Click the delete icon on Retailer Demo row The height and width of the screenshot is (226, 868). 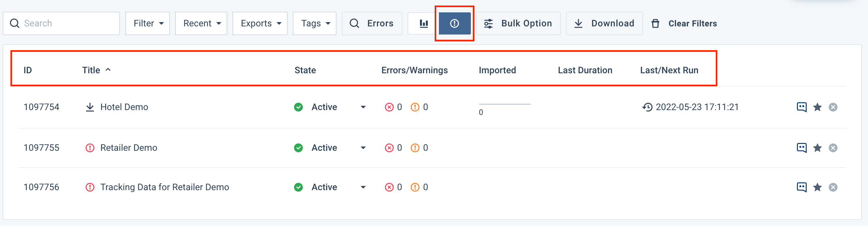(832, 148)
